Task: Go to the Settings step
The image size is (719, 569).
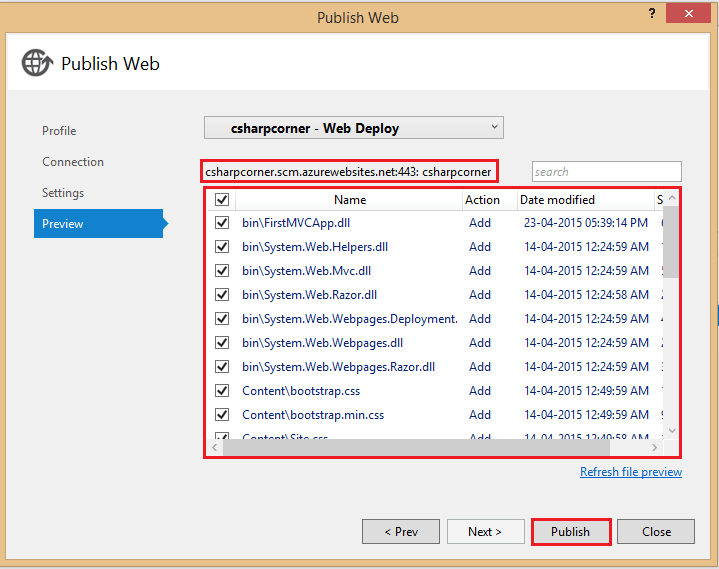Action: pos(63,193)
